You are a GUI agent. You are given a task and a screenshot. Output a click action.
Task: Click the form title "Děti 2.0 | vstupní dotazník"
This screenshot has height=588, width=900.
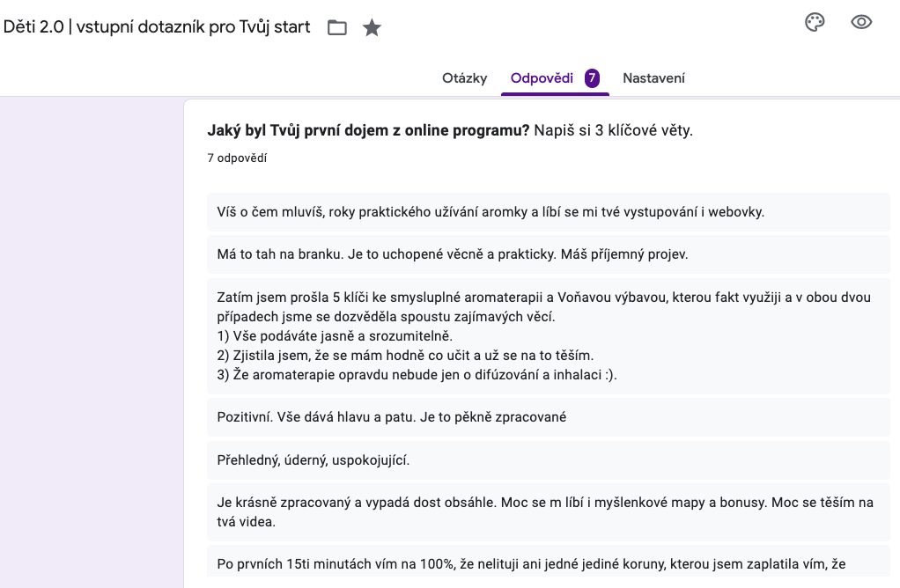(157, 27)
